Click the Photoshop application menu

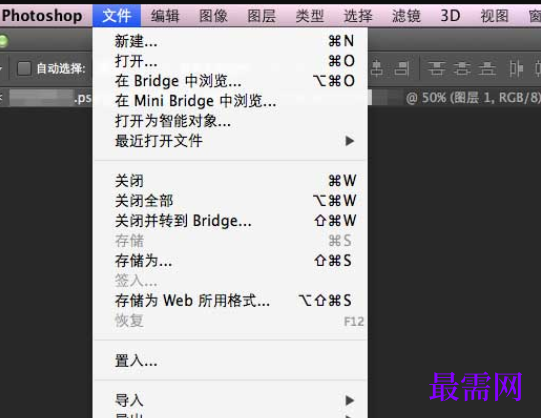(x=42, y=16)
